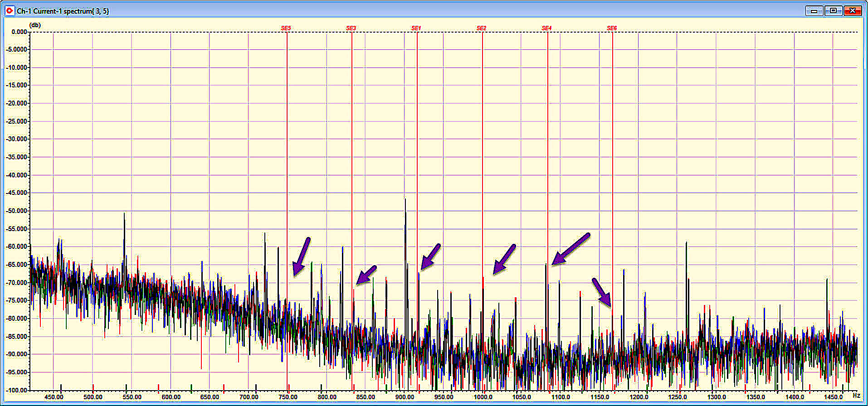Click the 1250.0 frequency axis label
Viewport: 868px width, 406px height.
[678, 397]
